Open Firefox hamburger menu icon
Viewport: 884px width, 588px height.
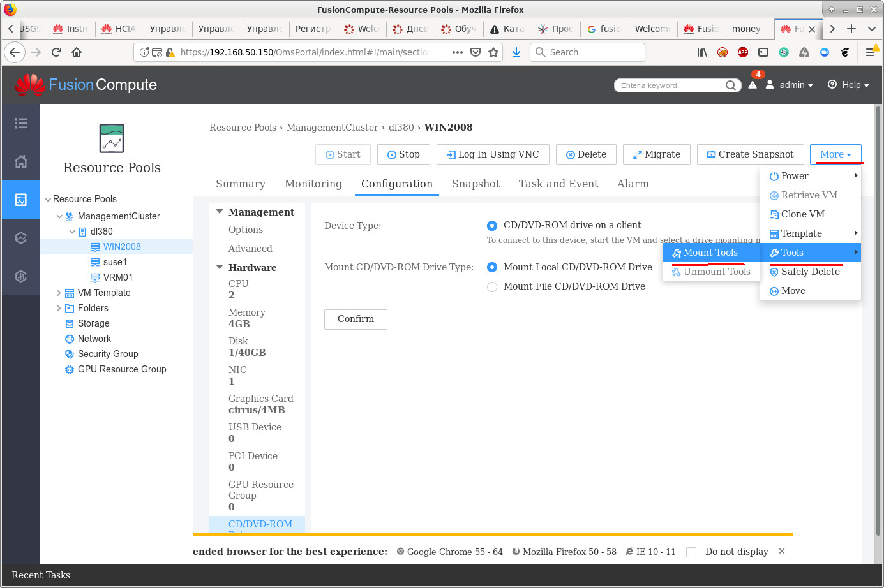click(869, 52)
